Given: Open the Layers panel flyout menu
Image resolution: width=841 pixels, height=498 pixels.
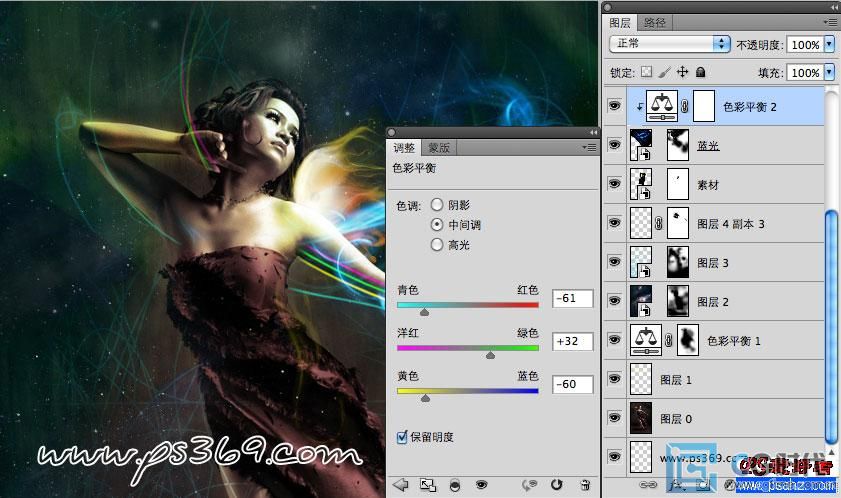Looking at the screenshot, I should (x=829, y=22).
